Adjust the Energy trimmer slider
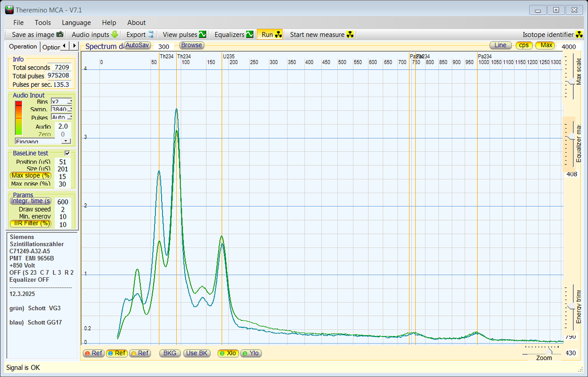The width and height of the screenshot is (588, 377). 570,306
